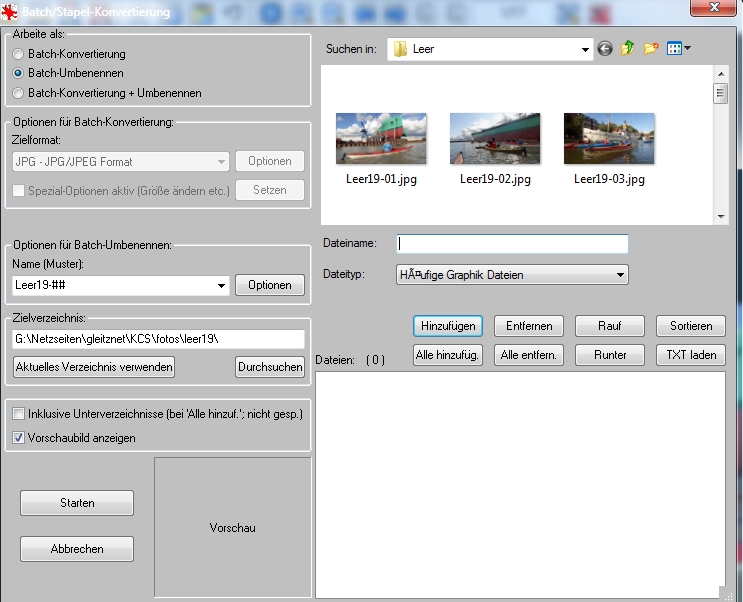Create a new folder icon

651,49
